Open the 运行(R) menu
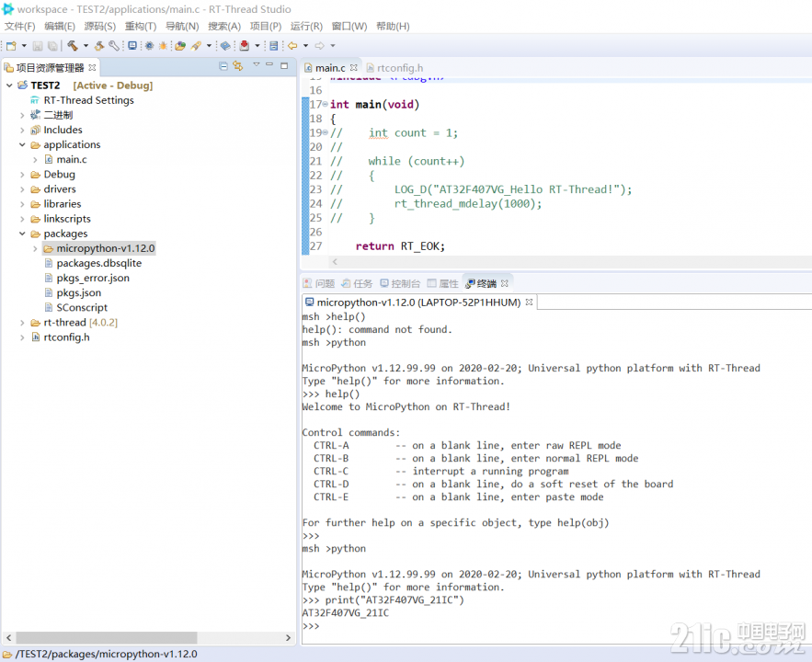Viewport: 812px width, 662px height. pyautogui.click(x=306, y=27)
